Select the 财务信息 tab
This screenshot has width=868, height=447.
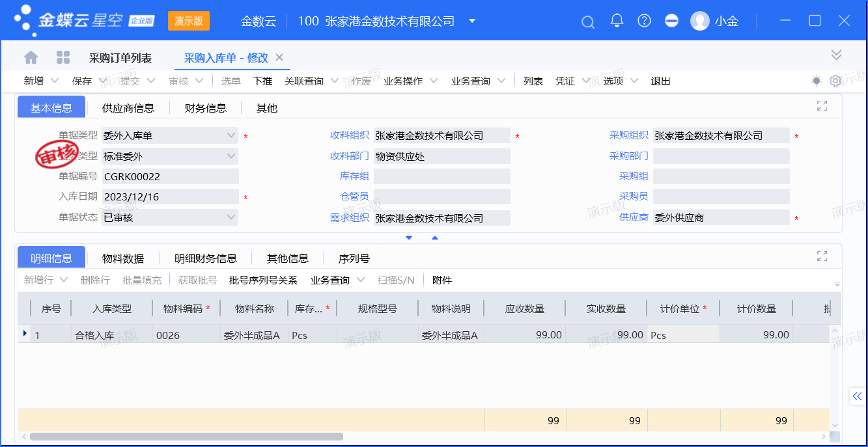206,108
